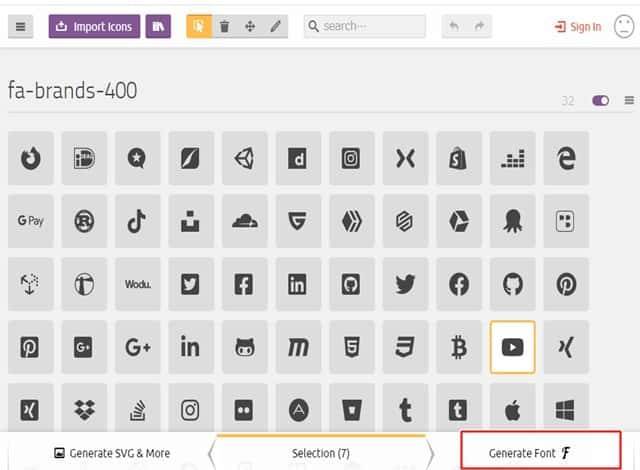Select the Wodu text icon

point(138,284)
